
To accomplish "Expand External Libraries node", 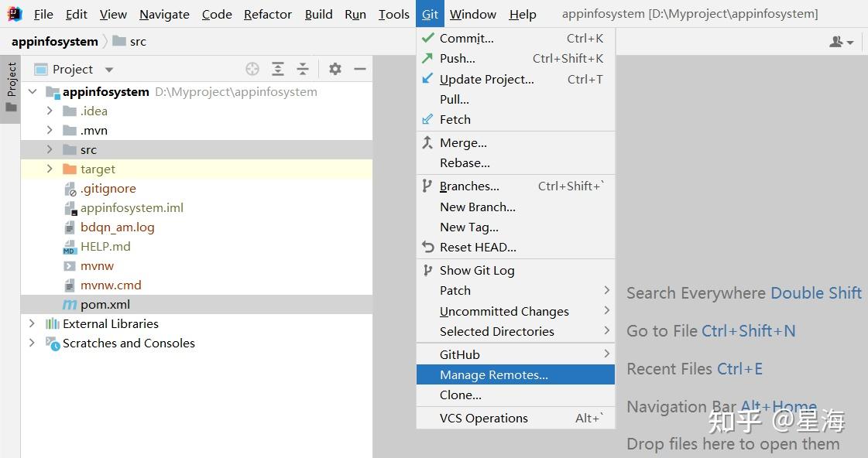I will tap(32, 323).
